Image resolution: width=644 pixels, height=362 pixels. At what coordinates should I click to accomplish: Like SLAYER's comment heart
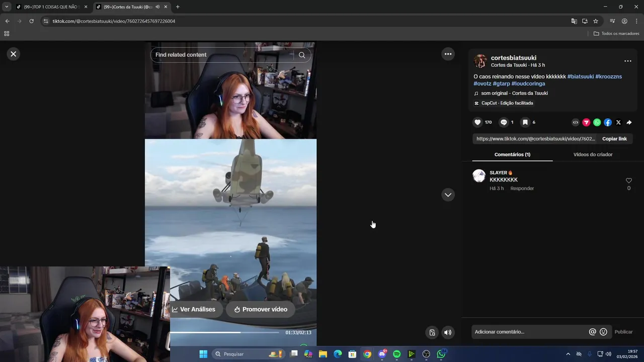tap(628, 180)
